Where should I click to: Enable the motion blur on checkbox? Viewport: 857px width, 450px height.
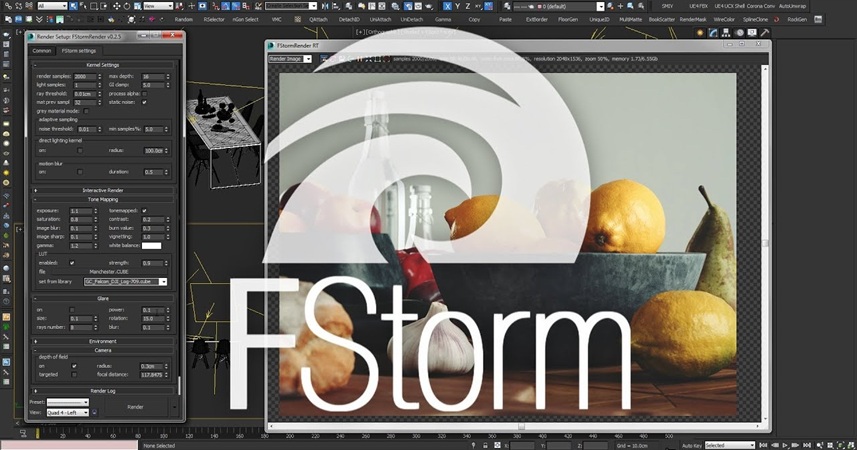click(80, 172)
